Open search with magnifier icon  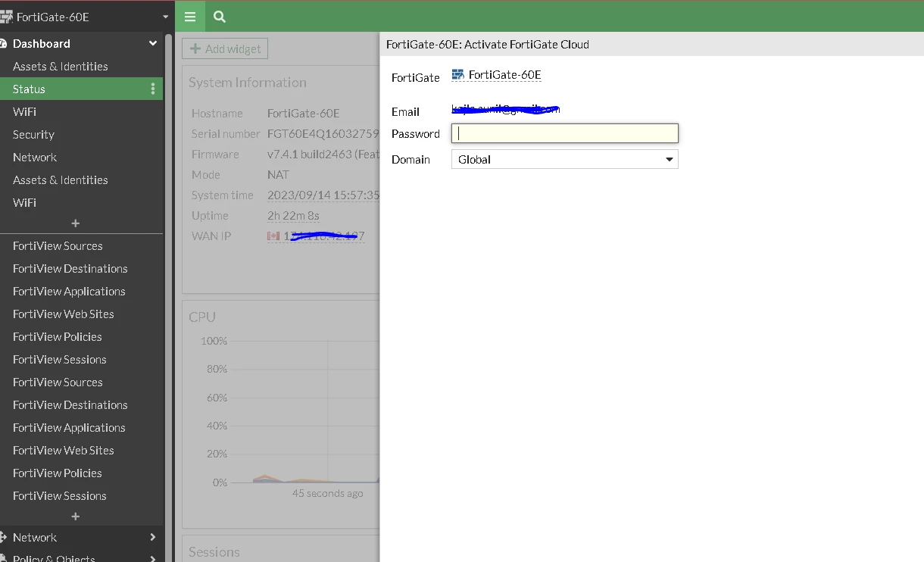[x=220, y=17]
